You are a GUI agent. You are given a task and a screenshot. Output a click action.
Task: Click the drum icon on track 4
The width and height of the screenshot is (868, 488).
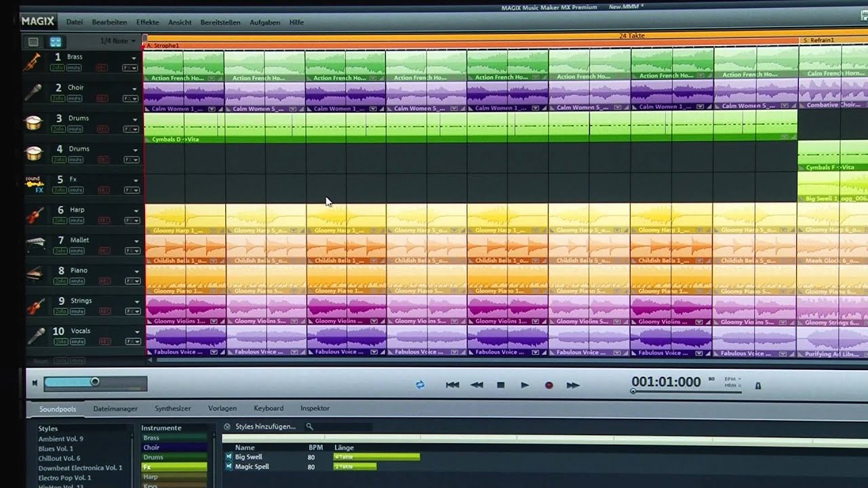[33, 152]
